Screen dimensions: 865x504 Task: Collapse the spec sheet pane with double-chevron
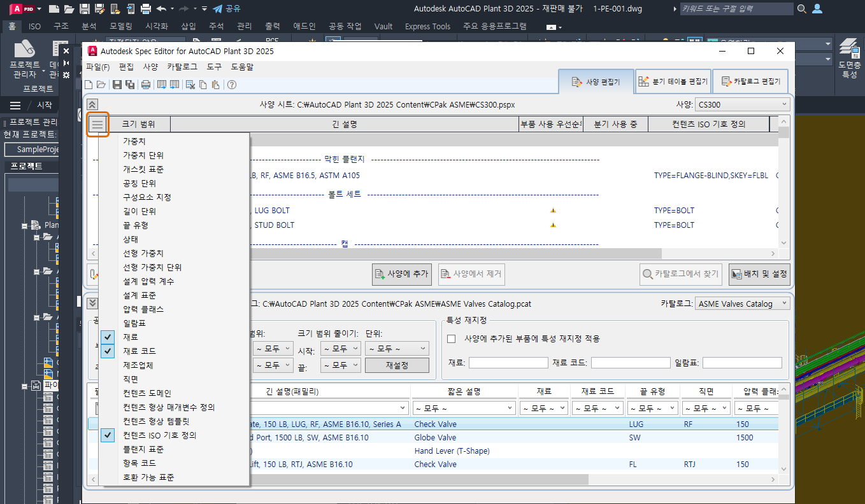click(92, 104)
